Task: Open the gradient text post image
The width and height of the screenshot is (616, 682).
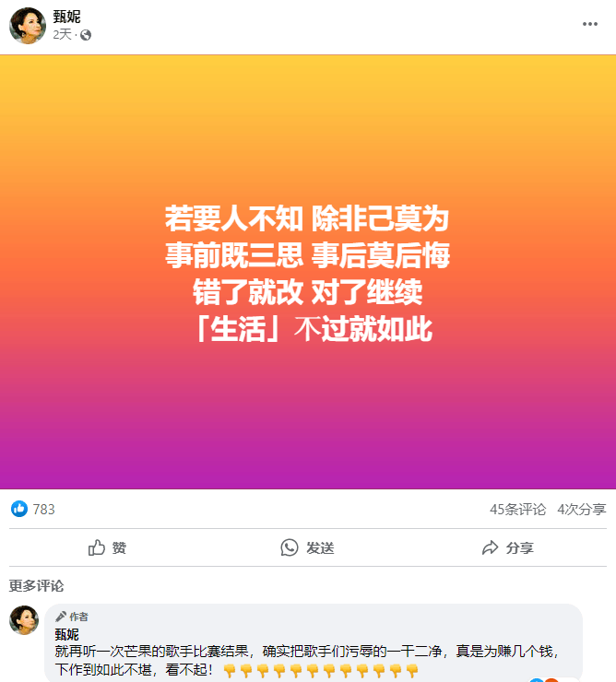Action: pyautogui.click(x=308, y=272)
